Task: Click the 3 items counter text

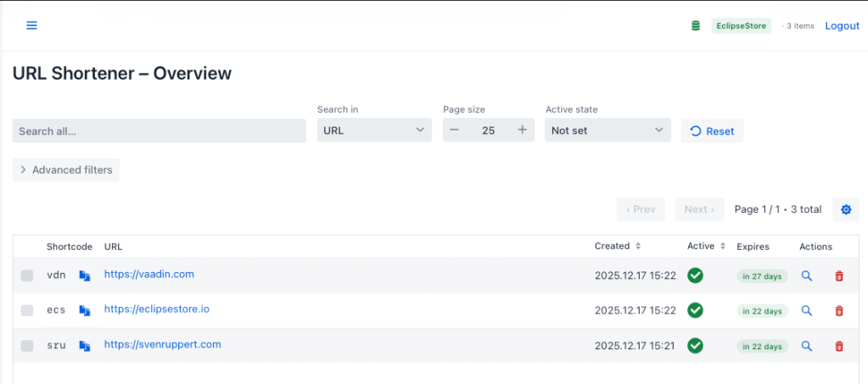Action: 798,26
